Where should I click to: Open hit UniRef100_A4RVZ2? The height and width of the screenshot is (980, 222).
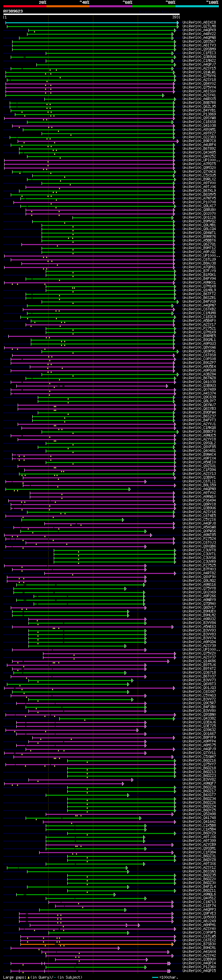[199, 34]
